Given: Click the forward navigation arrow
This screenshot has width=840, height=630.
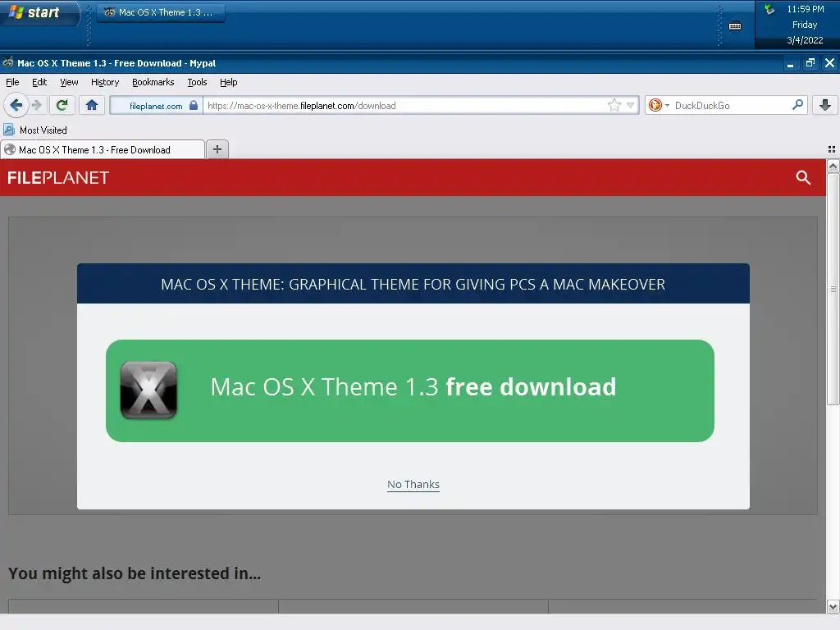Looking at the screenshot, I should point(36,105).
